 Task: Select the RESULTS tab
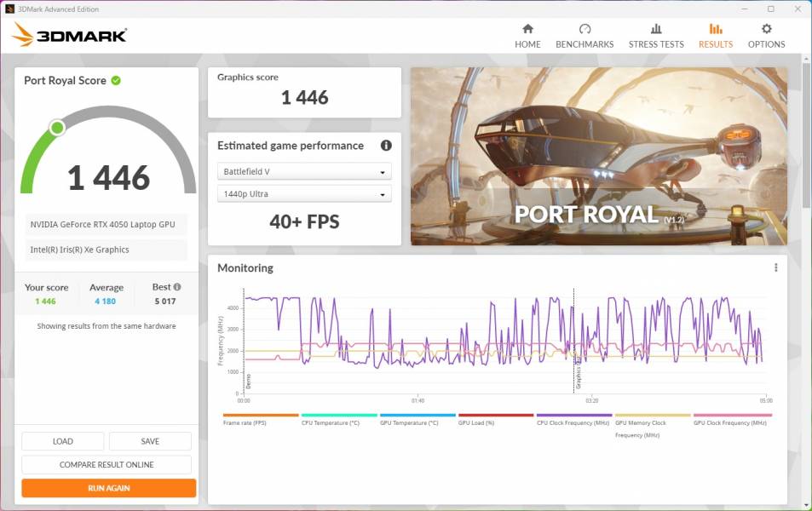coord(715,37)
